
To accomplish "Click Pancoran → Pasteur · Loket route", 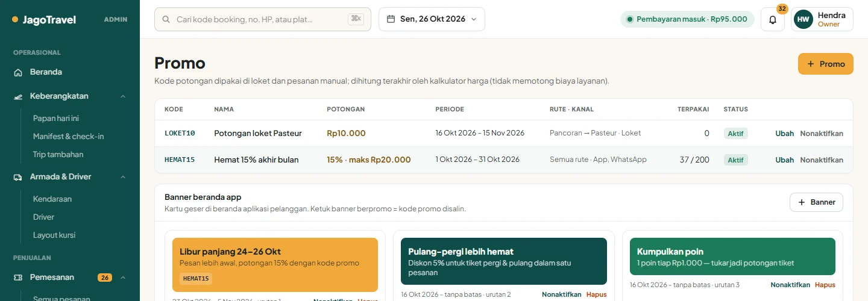I will [x=596, y=133].
